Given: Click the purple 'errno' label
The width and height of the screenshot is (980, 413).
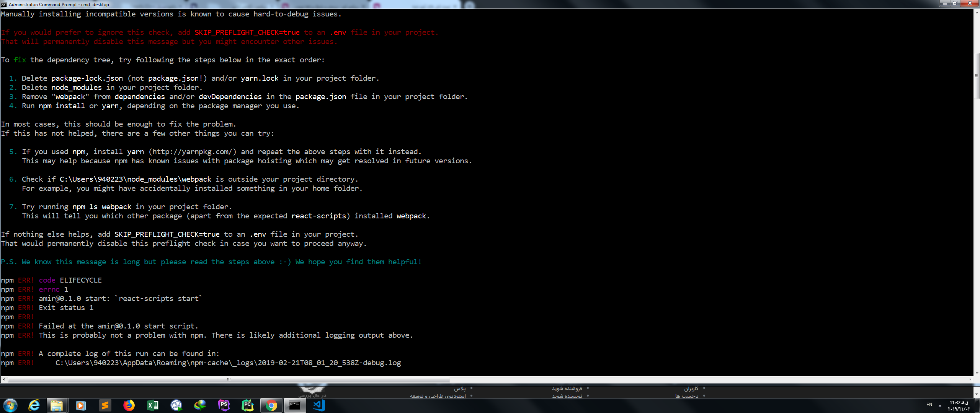Looking at the screenshot, I should point(49,289).
